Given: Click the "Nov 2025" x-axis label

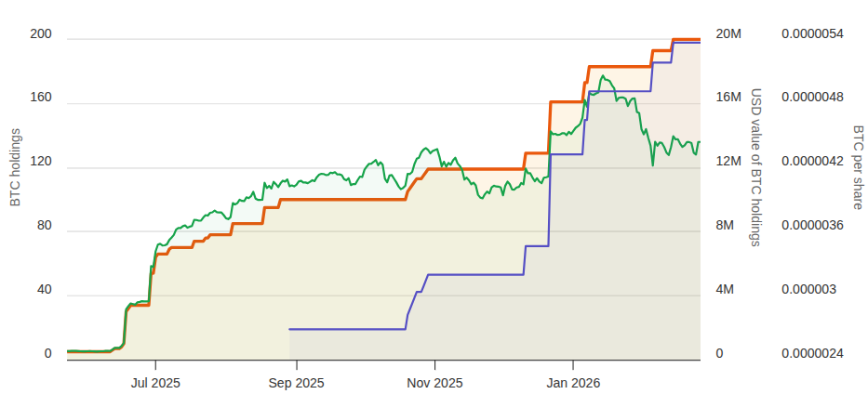Looking at the screenshot, I should click(434, 382).
